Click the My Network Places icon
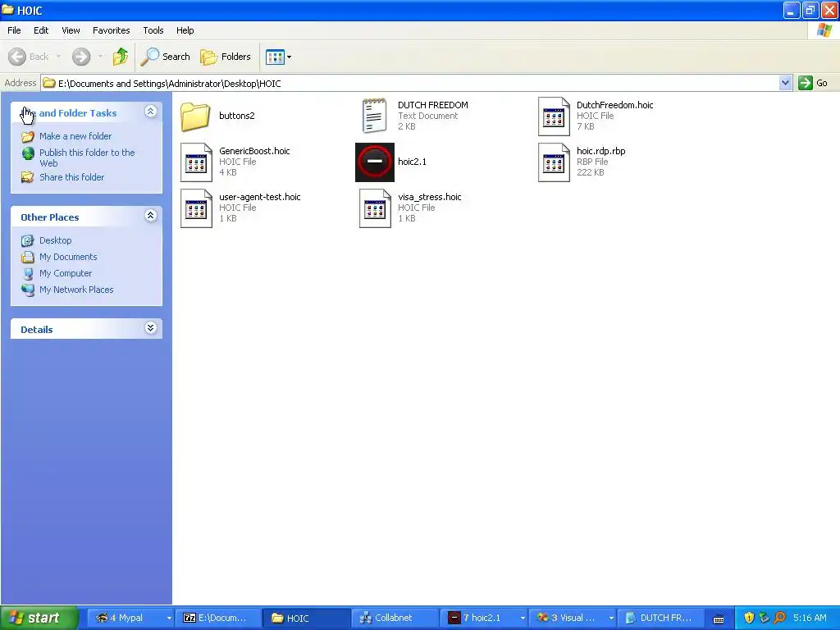 point(28,290)
